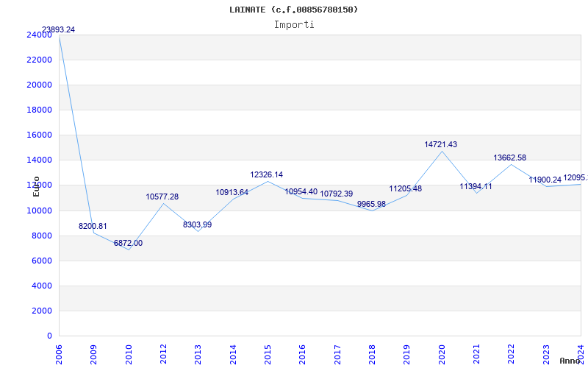
Task: Select the 20000 y-axis tick label
Action: point(40,85)
